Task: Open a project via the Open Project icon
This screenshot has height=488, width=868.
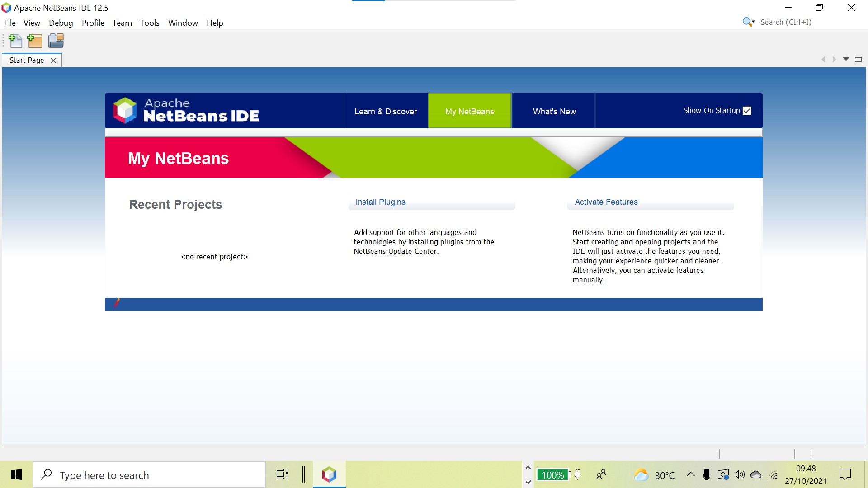Action: [x=56, y=41]
